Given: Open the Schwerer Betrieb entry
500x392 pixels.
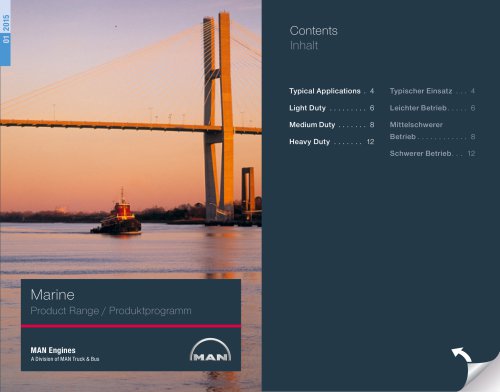Looking at the screenshot, I should (x=432, y=153).
